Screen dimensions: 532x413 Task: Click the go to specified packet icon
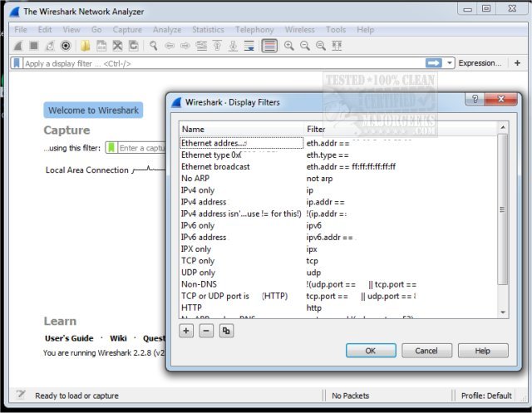[x=201, y=46]
